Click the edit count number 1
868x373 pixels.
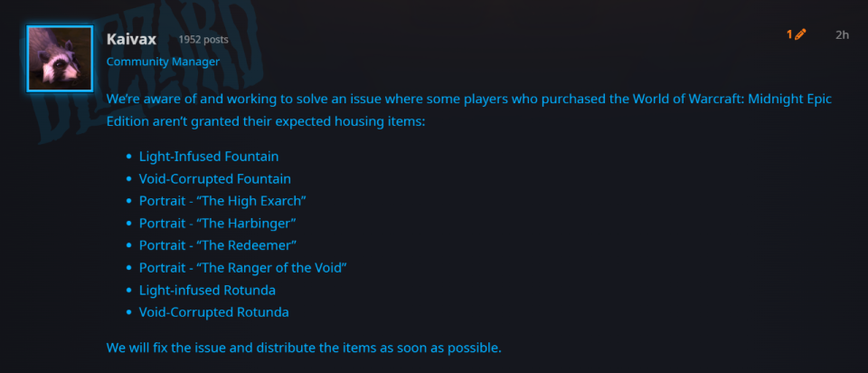pos(789,34)
